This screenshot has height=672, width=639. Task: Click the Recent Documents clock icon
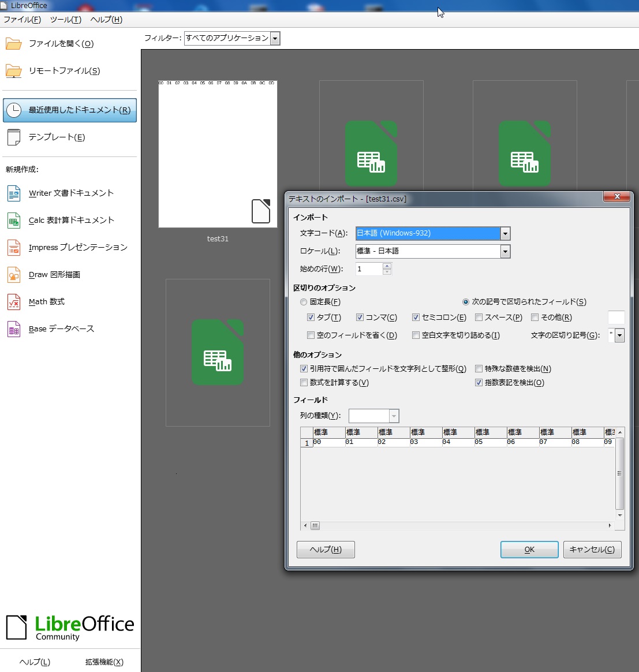pyautogui.click(x=14, y=110)
